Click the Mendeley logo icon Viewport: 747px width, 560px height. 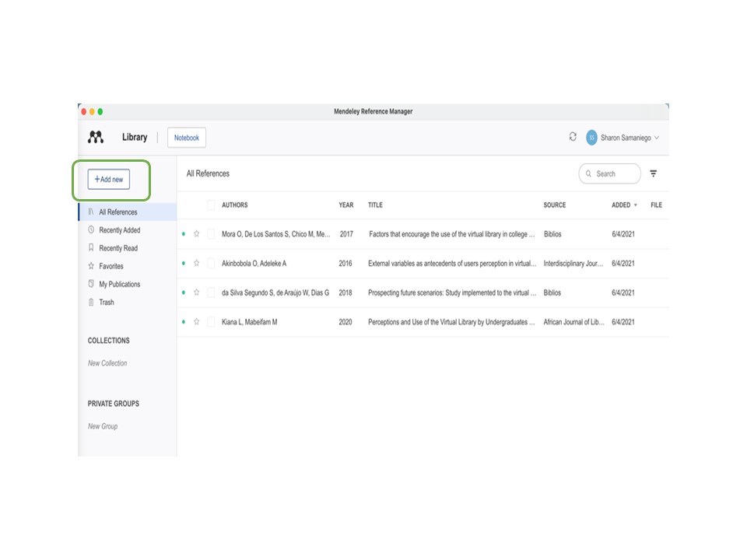tap(95, 137)
